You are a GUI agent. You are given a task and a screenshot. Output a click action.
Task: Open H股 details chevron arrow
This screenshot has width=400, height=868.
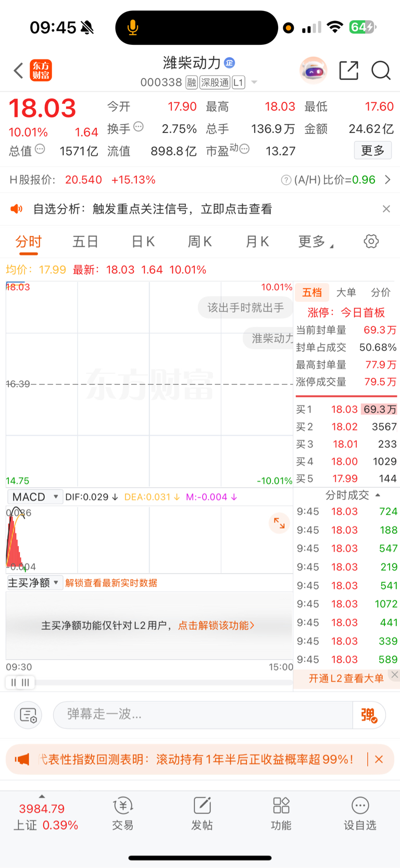pyautogui.click(x=387, y=180)
